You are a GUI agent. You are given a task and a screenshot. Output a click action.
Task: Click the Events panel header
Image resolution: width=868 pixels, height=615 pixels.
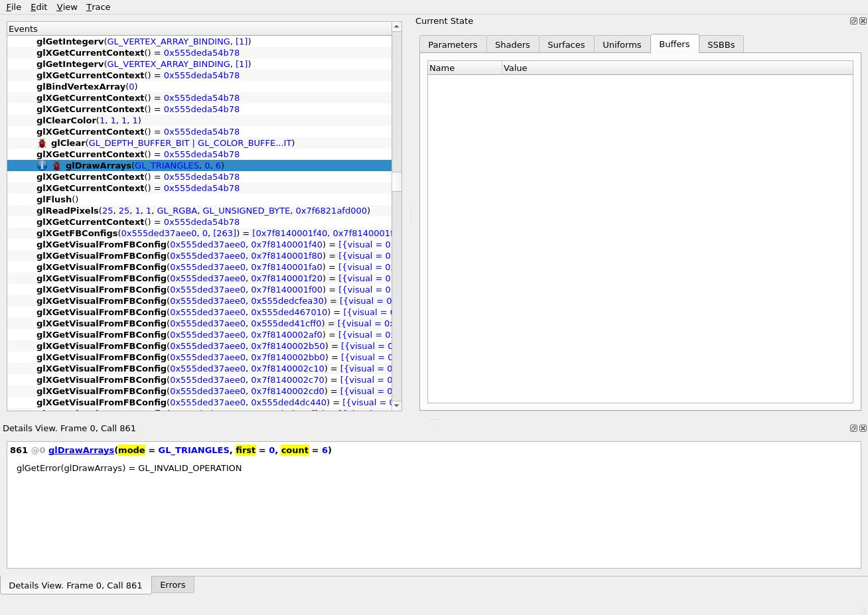tap(199, 29)
